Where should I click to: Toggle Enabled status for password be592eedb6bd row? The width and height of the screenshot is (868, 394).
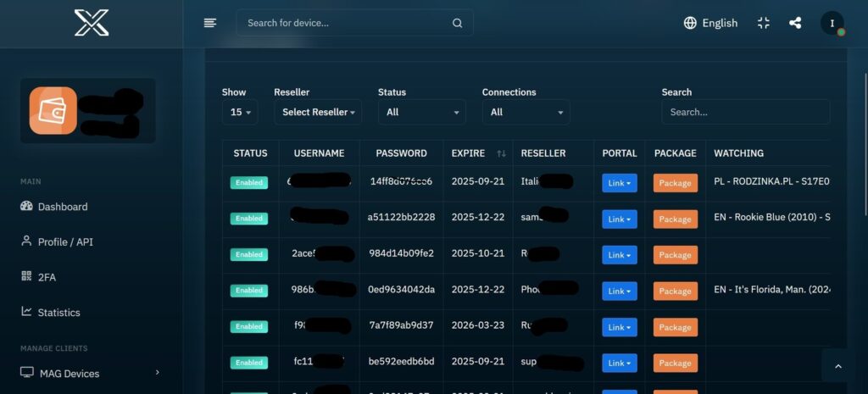click(249, 363)
